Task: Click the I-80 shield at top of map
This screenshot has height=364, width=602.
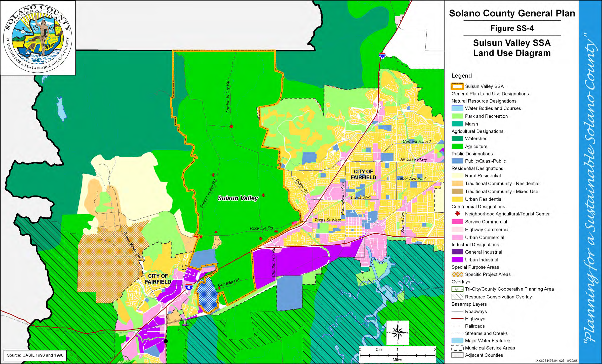Action: coord(382,56)
